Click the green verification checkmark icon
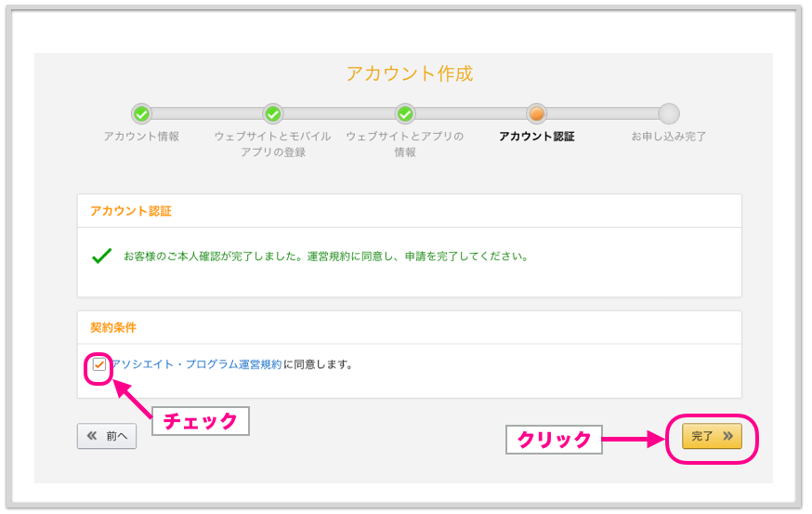This screenshot has width=812, height=514. [101, 256]
